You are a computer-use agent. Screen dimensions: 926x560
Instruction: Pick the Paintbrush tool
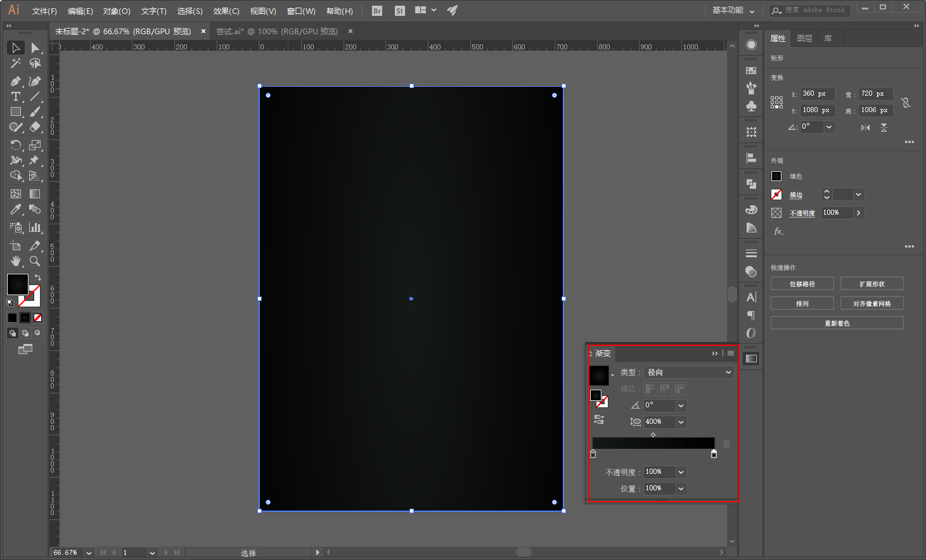click(35, 112)
